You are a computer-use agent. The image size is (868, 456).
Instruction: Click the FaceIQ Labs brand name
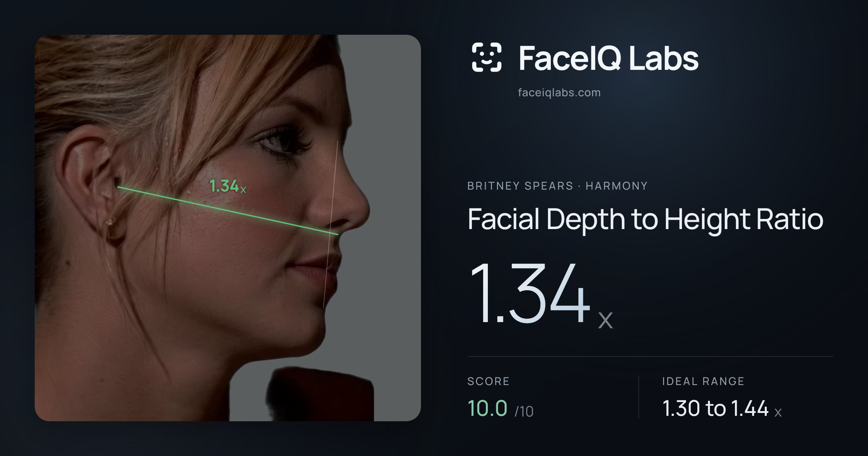[608, 58]
